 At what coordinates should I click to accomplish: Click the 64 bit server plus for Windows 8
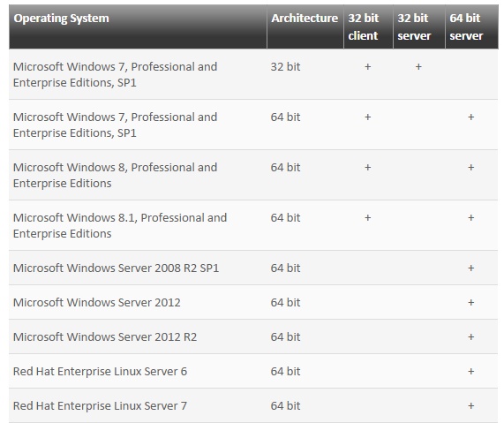click(470, 168)
